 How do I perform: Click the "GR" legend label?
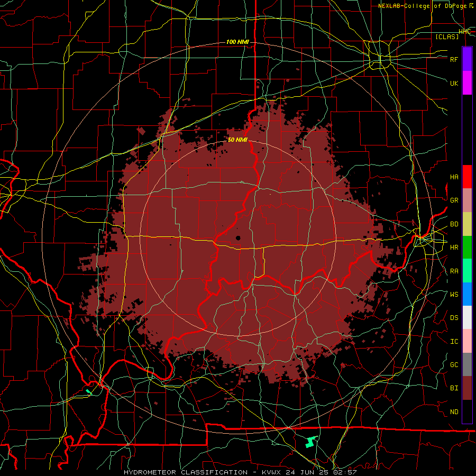point(454,200)
